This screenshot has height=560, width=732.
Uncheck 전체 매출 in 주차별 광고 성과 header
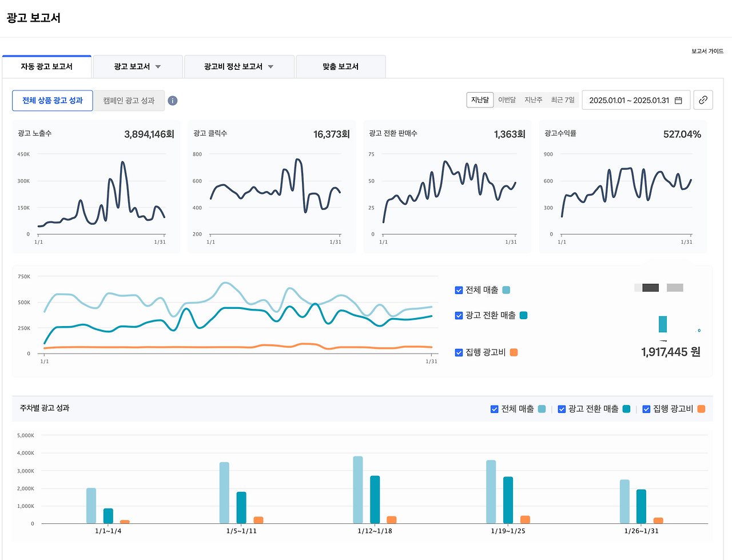pyautogui.click(x=495, y=409)
